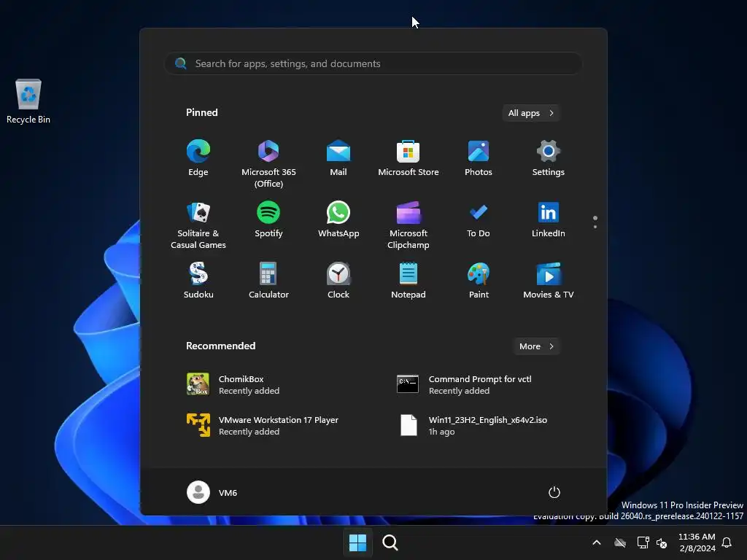This screenshot has height=560, width=747.
Task: Go to next pinned apps page dot
Action: click(595, 227)
